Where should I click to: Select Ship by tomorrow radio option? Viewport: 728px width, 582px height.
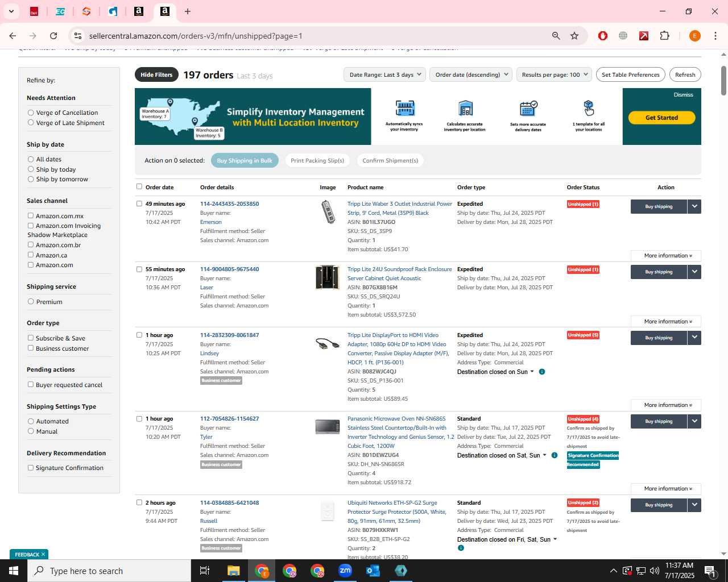coord(31,179)
